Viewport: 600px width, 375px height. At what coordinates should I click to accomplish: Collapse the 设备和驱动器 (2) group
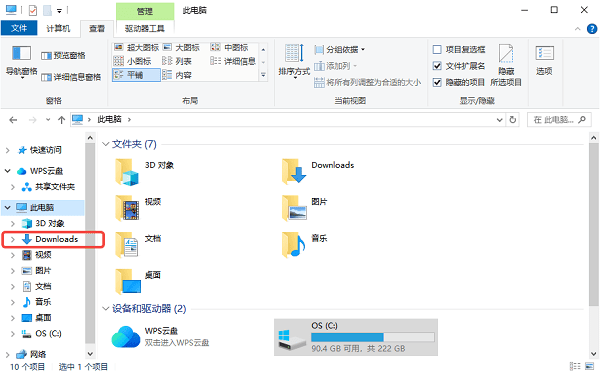click(x=106, y=309)
